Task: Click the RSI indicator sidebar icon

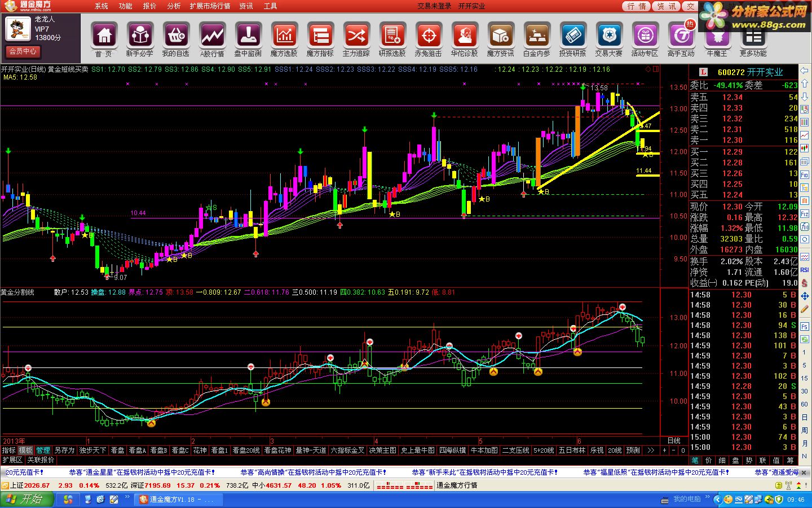Action: (x=805, y=270)
